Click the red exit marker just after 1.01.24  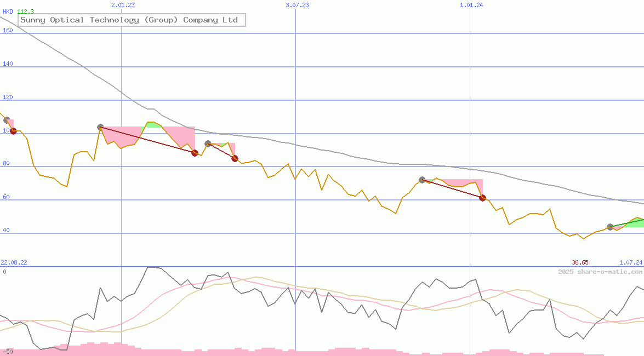point(483,198)
